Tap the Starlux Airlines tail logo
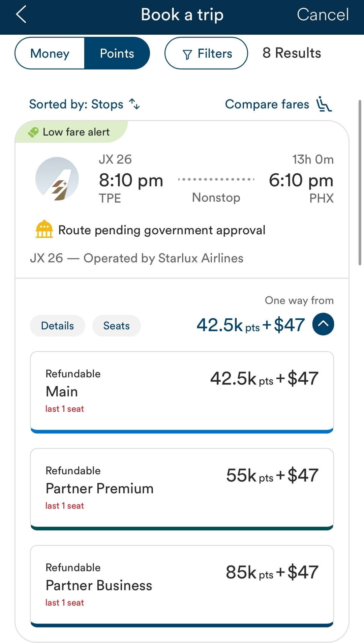 tap(57, 179)
